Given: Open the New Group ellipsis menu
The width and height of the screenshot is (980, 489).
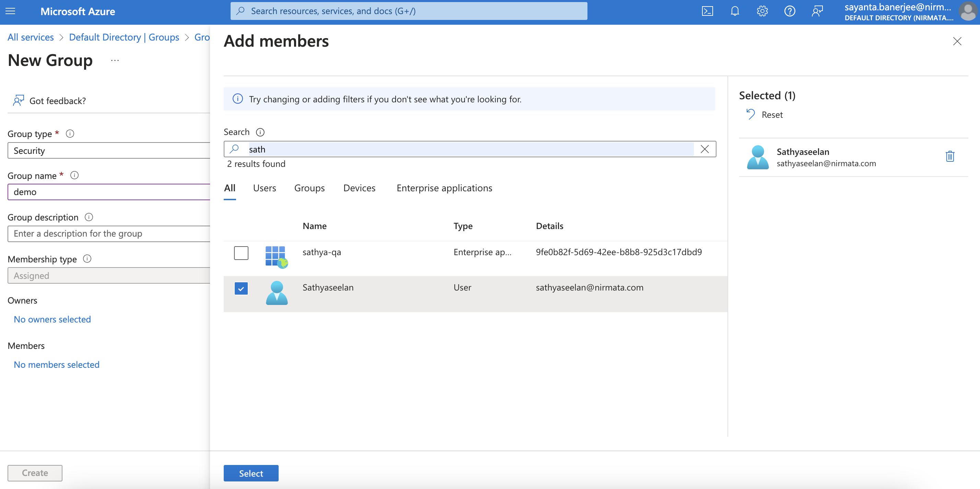Looking at the screenshot, I should tap(115, 60).
